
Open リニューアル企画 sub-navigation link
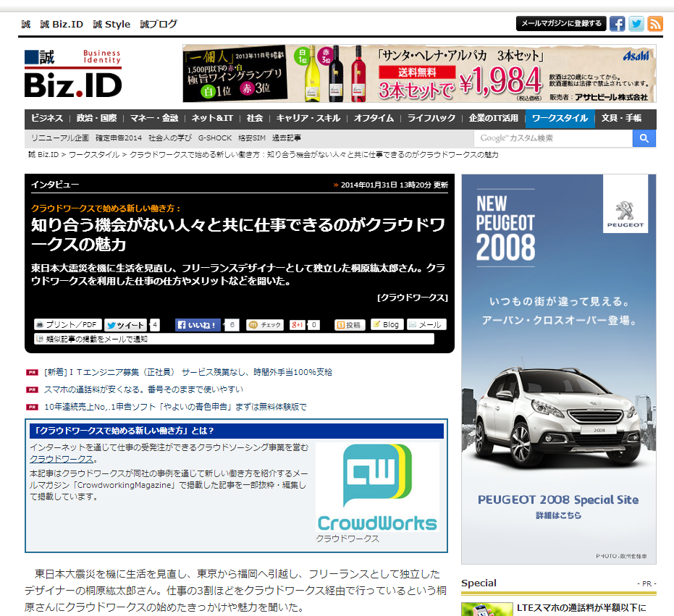[60, 138]
